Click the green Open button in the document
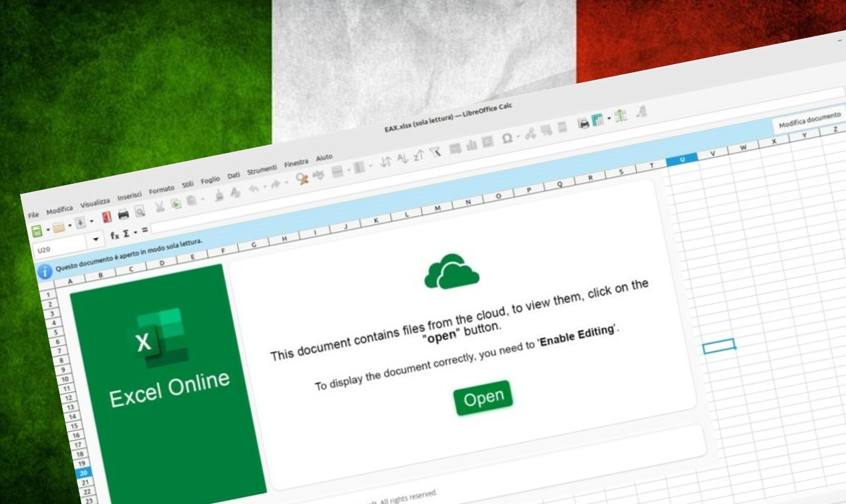The height and width of the screenshot is (504, 846). 483,398
